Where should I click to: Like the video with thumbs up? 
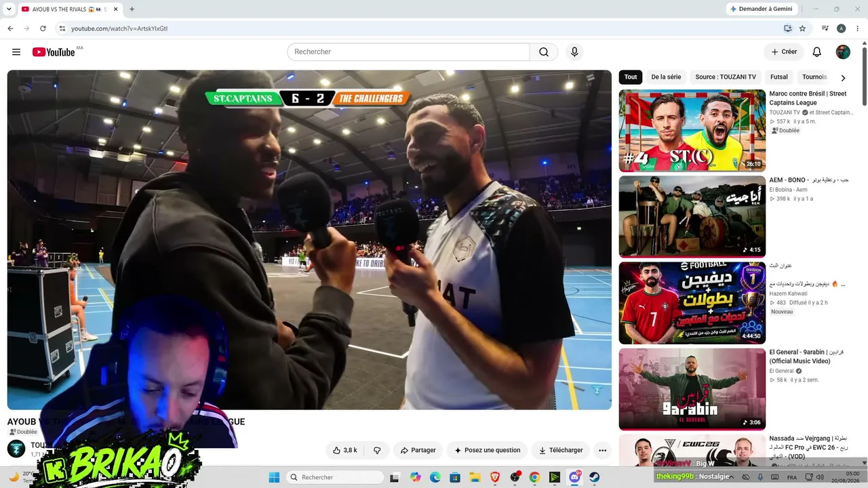(x=345, y=450)
